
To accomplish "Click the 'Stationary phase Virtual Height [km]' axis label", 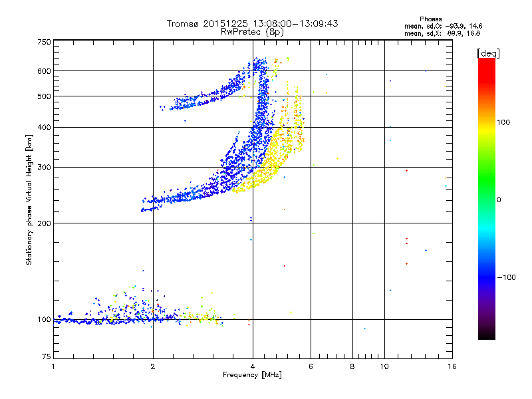I will tap(29, 200).
